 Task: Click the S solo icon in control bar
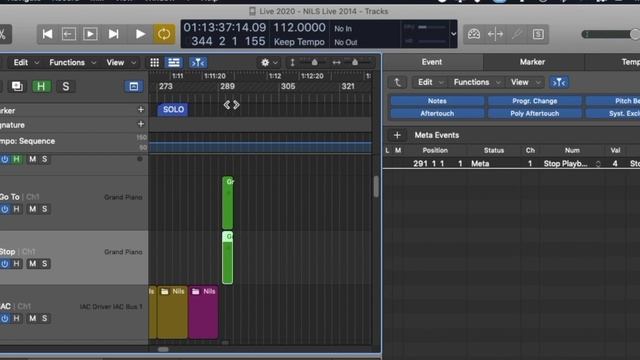coord(538,34)
